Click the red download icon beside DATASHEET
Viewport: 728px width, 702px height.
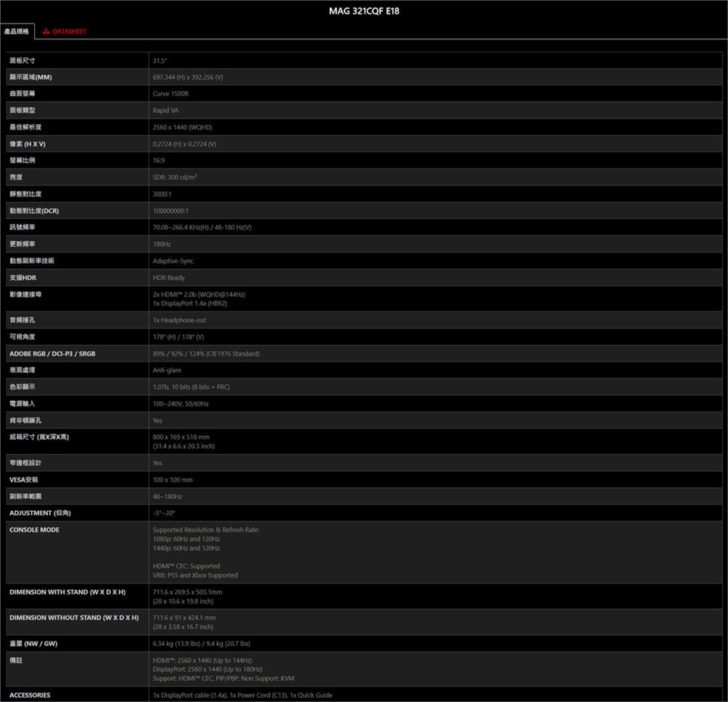tap(46, 31)
